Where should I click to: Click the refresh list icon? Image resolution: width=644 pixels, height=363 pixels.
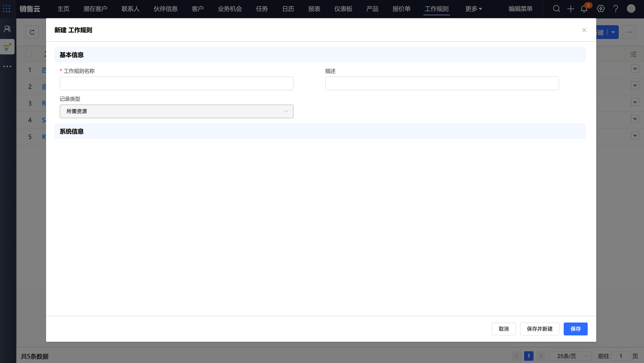[x=32, y=32]
